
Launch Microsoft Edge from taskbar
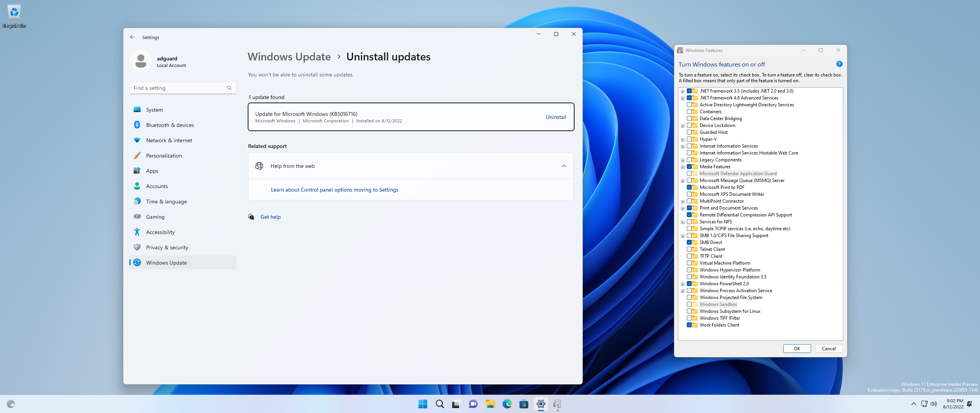(x=507, y=404)
